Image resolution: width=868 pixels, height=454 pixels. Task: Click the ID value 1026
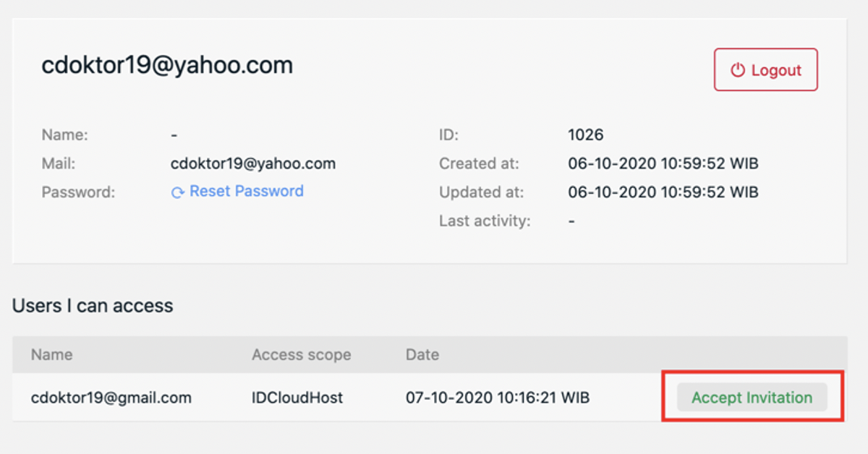(x=585, y=134)
